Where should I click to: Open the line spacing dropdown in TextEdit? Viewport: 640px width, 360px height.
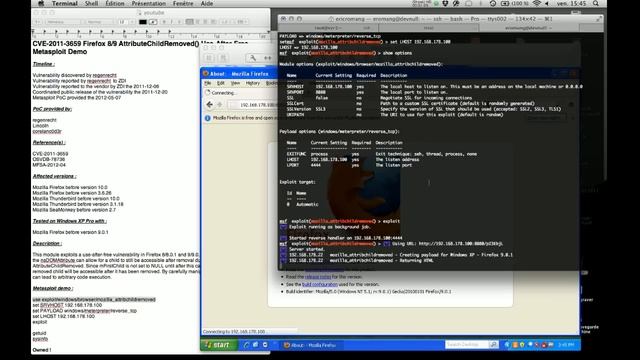pyautogui.click(x=225, y=22)
